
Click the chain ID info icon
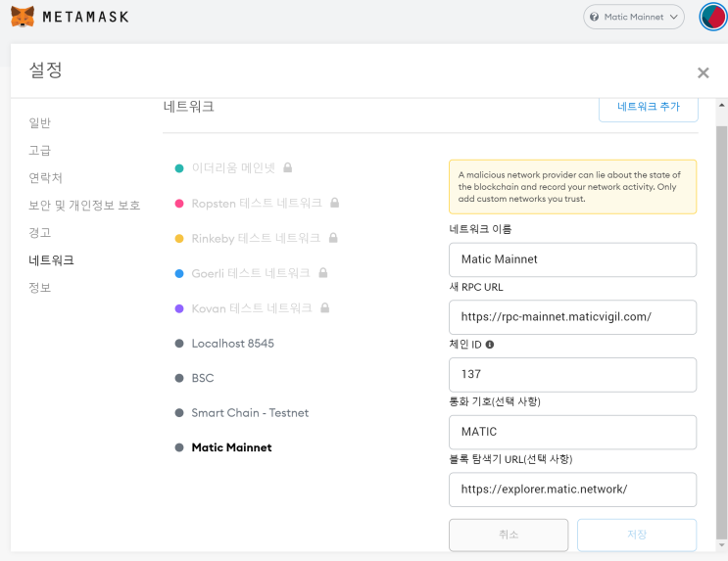pyautogui.click(x=489, y=345)
